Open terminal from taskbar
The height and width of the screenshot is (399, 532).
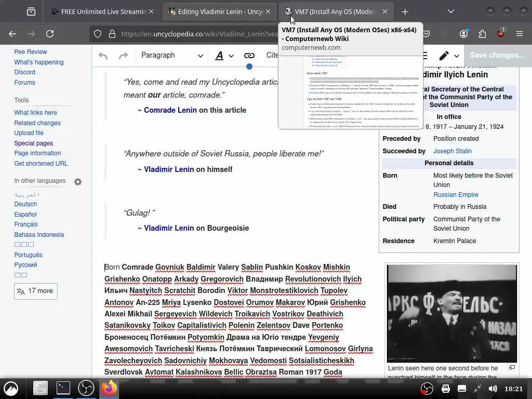click(63, 388)
